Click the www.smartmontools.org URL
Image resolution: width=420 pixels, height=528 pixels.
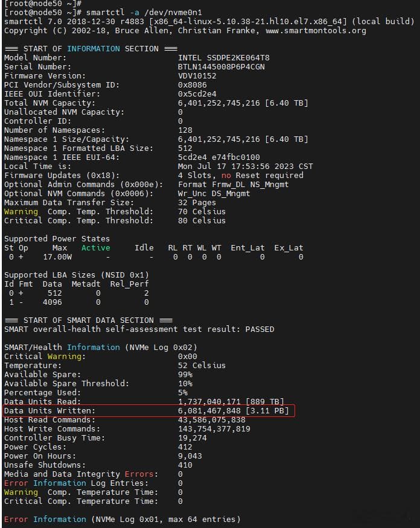316,31
